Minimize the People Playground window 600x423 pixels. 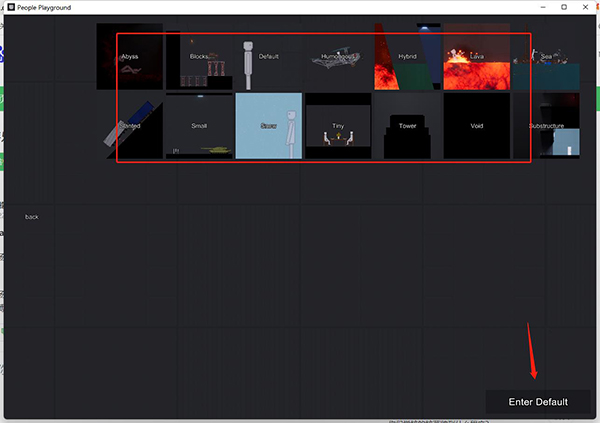pyautogui.click(x=543, y=7)
